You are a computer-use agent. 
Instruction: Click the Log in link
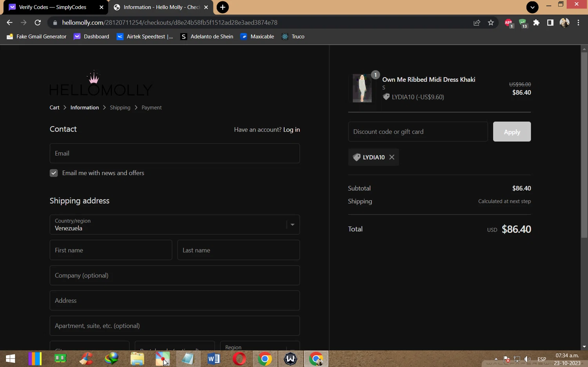click(292, 130)
